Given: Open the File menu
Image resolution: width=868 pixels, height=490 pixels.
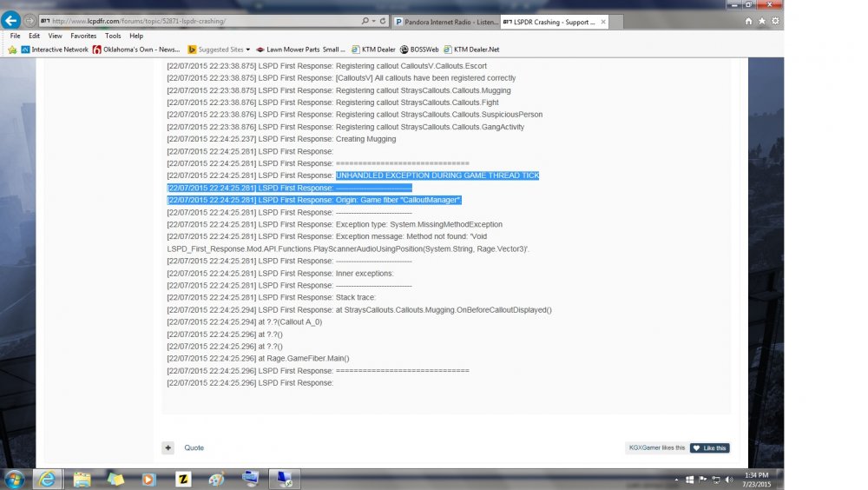Looking at the screenshot, I should [15, 36].
